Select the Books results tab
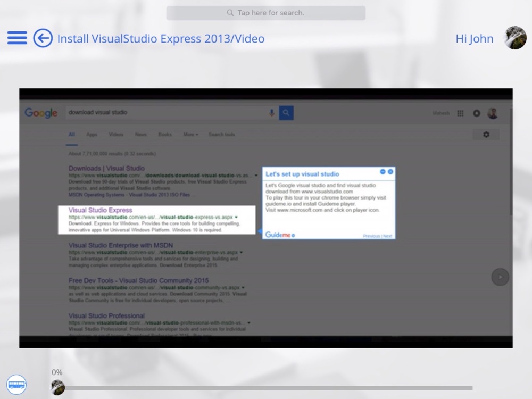This screenshot has width=532, height=399. coord(165,135)
